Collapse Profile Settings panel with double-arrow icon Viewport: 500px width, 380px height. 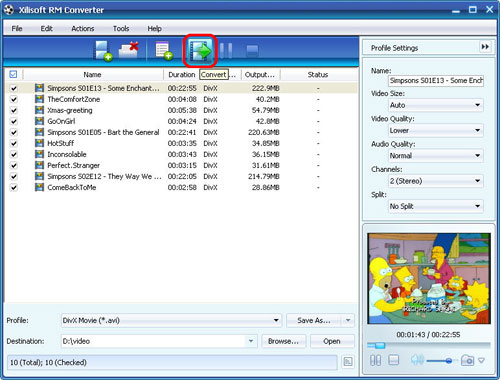(485, 47)
